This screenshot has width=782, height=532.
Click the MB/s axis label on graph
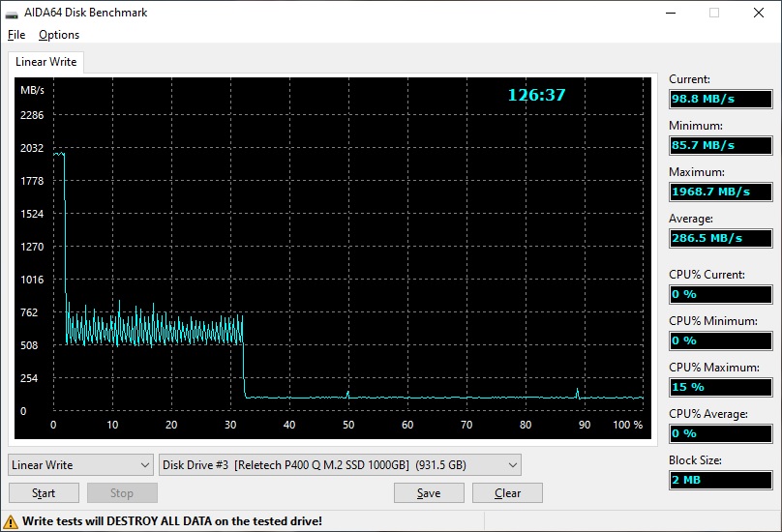[x=32, y=90]
